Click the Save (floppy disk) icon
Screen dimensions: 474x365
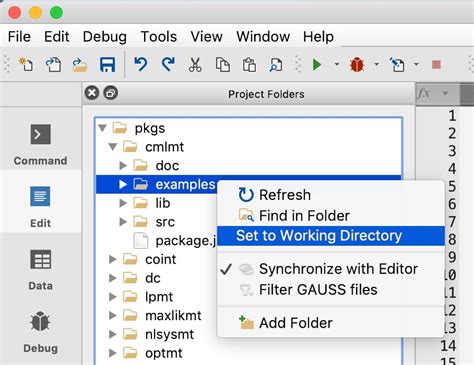(x=107, y=64)
